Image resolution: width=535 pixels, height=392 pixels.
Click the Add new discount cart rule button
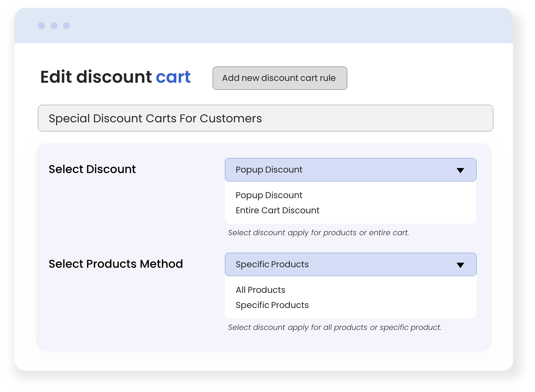[x=280, y=78]
